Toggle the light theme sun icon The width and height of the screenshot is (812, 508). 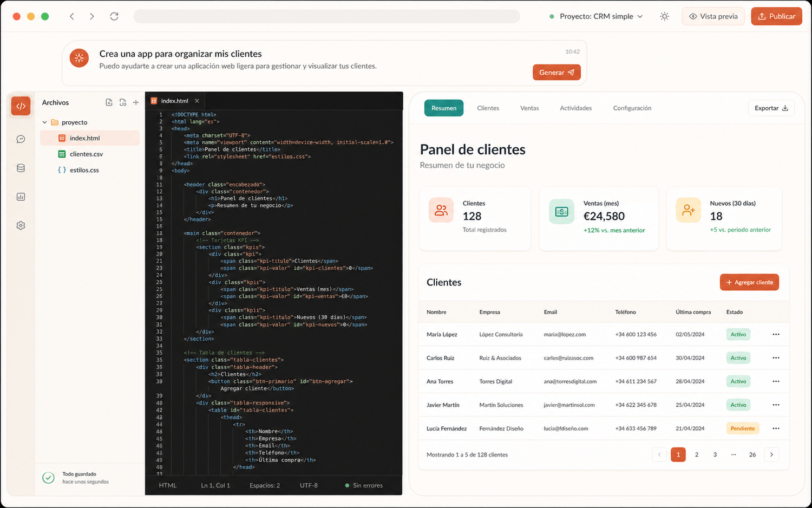(665, 16)
